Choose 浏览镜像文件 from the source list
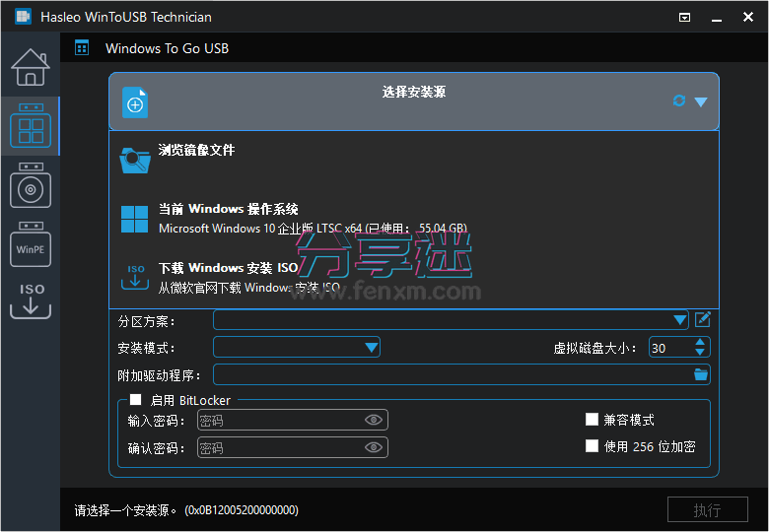This screenshot has height=532, width=769. 197,151
